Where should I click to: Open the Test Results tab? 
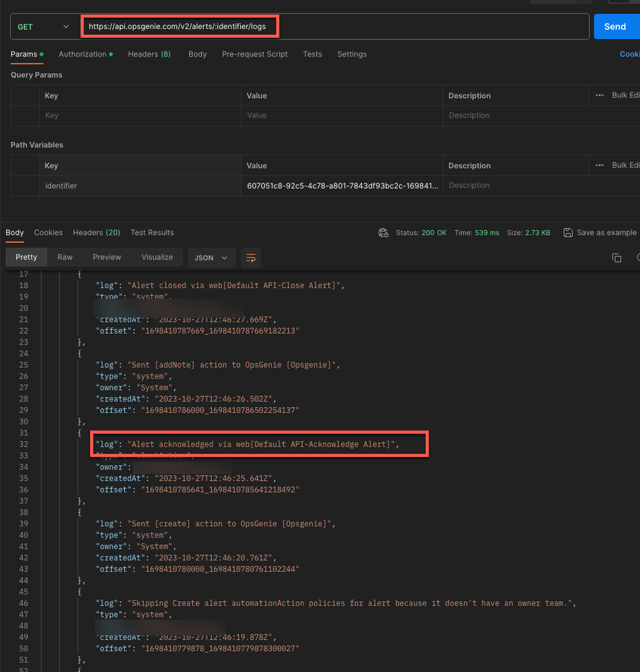(152, 233)
